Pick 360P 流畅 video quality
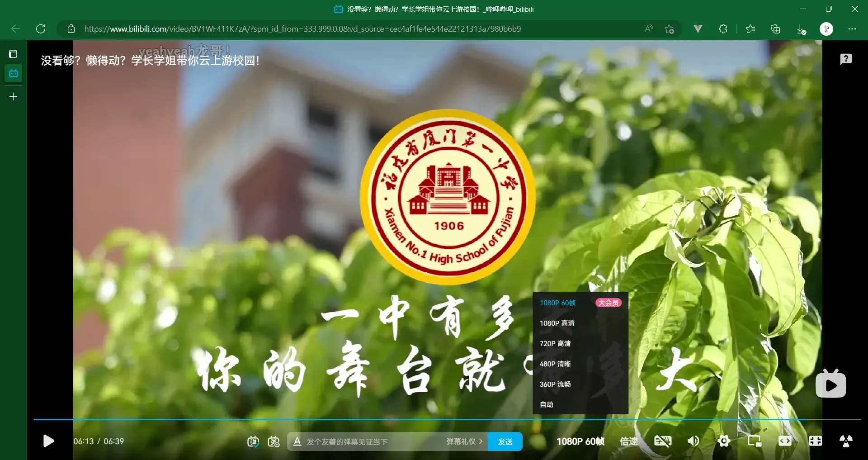 pyautogui.click(x=580, y=384)
